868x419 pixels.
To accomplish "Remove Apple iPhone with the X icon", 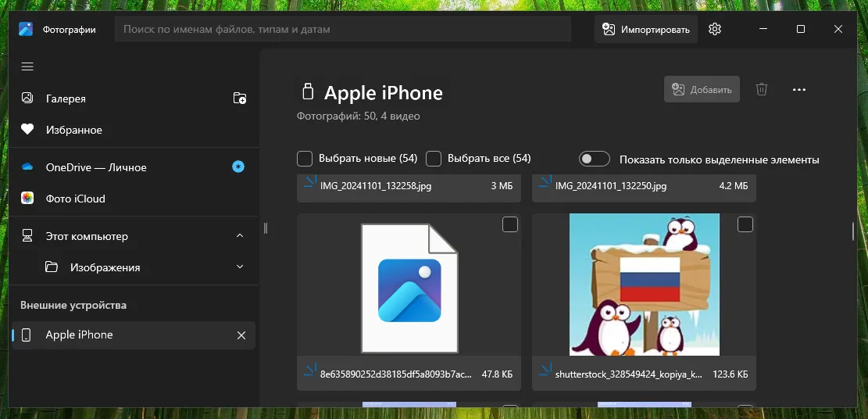I will (x=241, y=335).
